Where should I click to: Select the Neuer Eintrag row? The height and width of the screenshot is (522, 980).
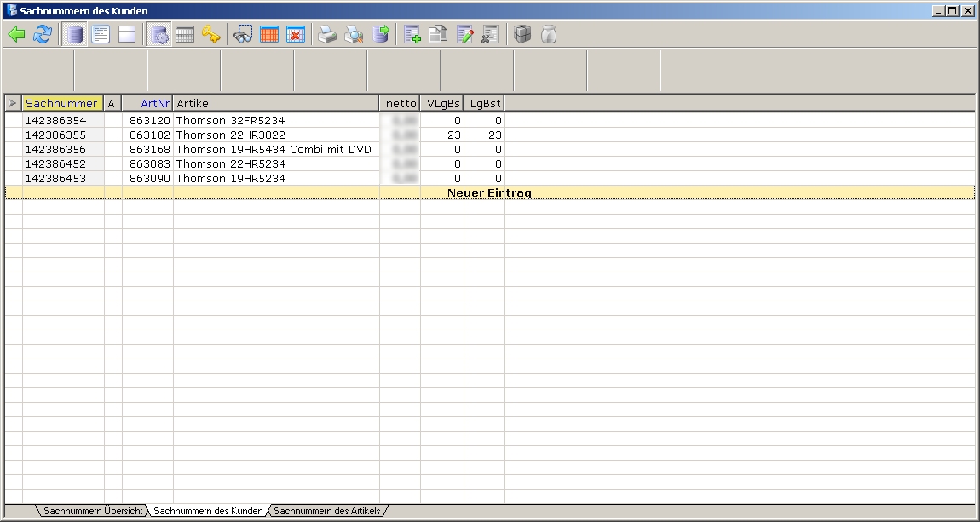click(x=489, y=193)
